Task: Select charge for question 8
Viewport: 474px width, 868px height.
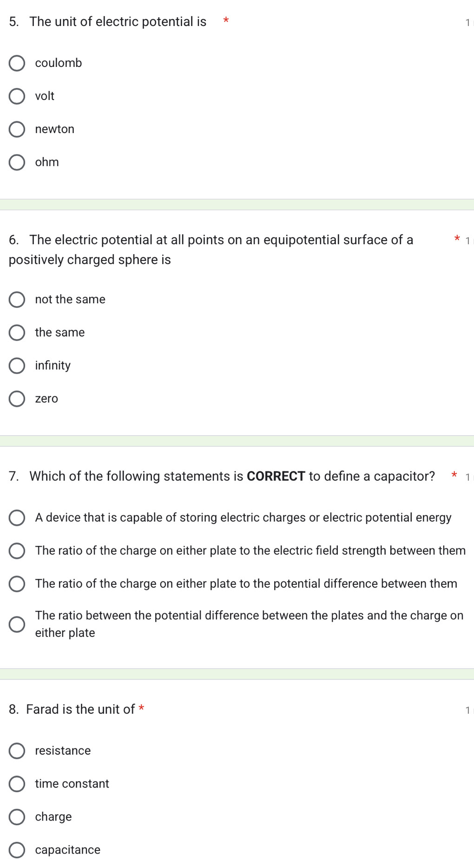Action: (17, 816)
